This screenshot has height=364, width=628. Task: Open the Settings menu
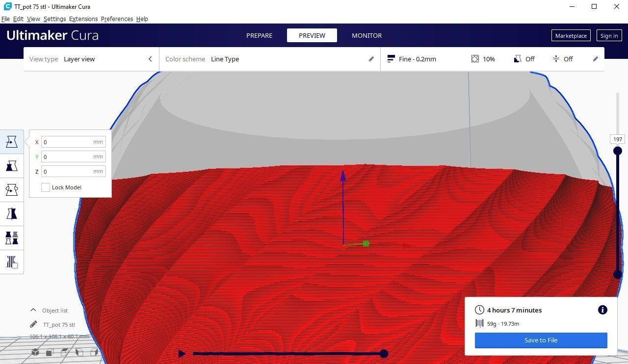point(54,19)
